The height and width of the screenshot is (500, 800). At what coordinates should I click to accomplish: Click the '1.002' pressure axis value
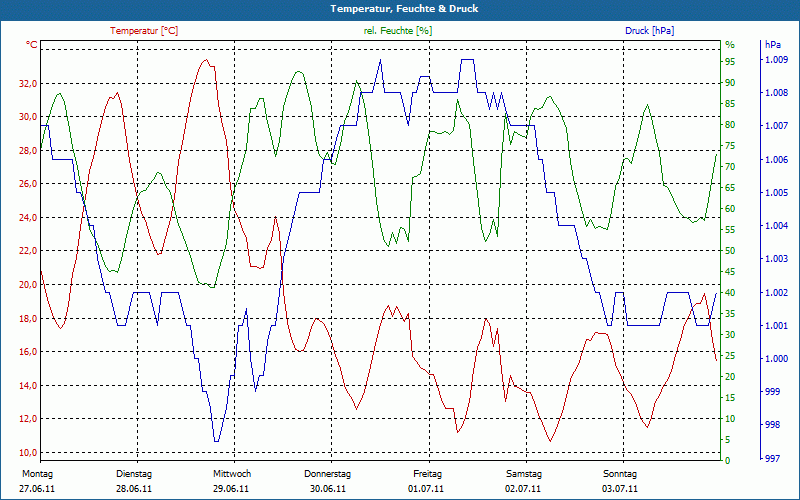tap(778, 292)
